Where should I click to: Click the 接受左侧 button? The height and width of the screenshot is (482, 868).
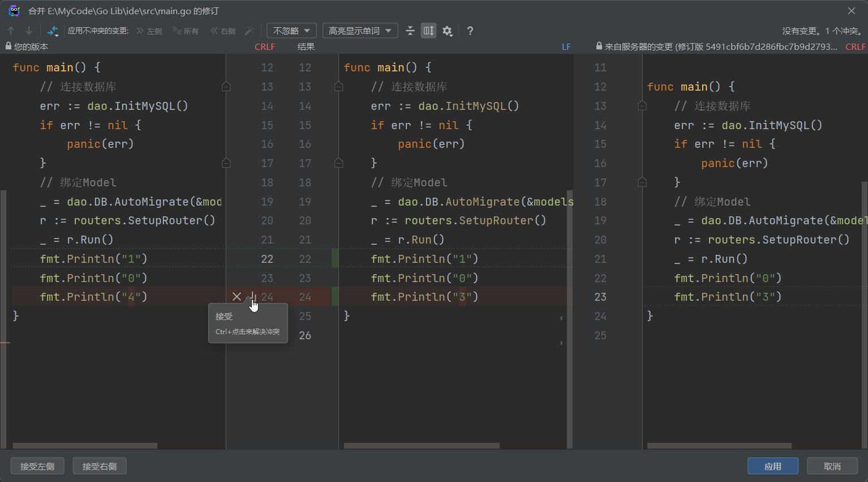point(37,466)
